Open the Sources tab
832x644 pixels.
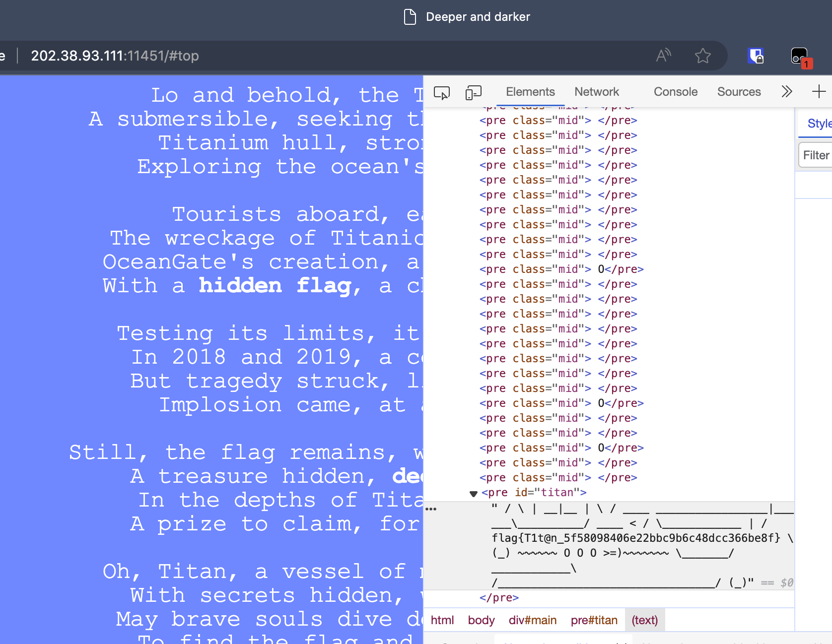tap(739, 92)
